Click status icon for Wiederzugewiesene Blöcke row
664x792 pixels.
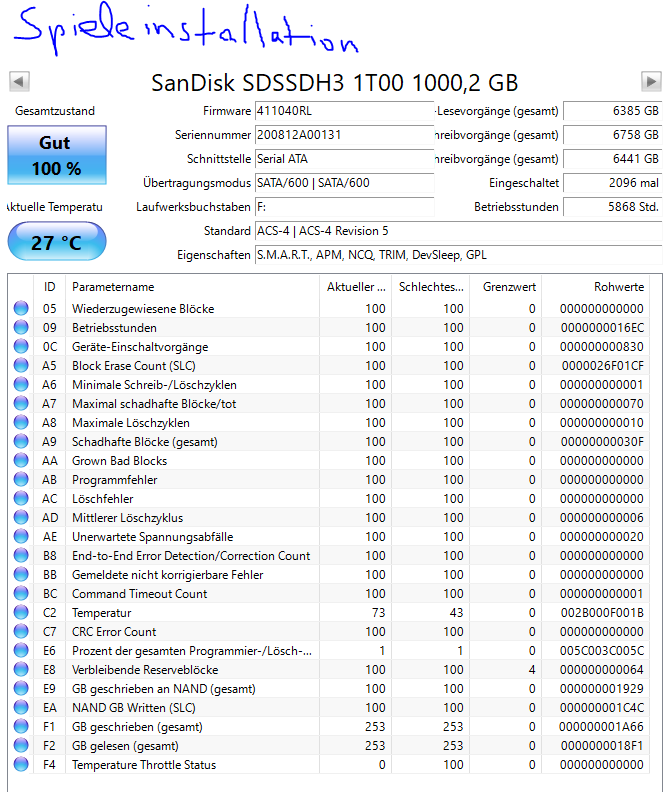[21, 308]
